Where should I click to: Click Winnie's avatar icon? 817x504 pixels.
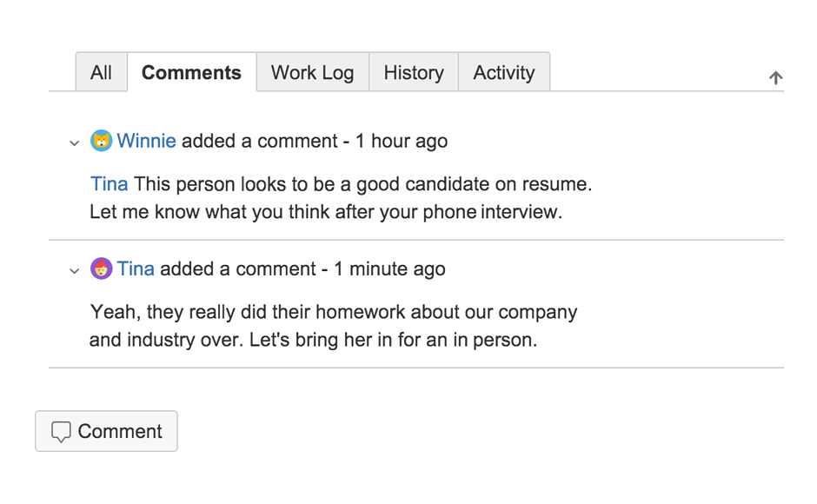click(x=102, y=141)
